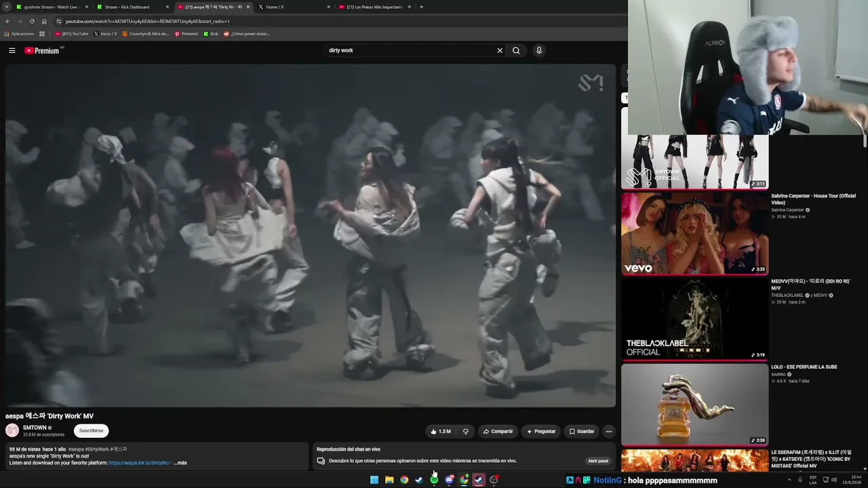Open the '¿Cómo poner músic...' bookmark
This screenshot has height=488, width=868.
247,34
